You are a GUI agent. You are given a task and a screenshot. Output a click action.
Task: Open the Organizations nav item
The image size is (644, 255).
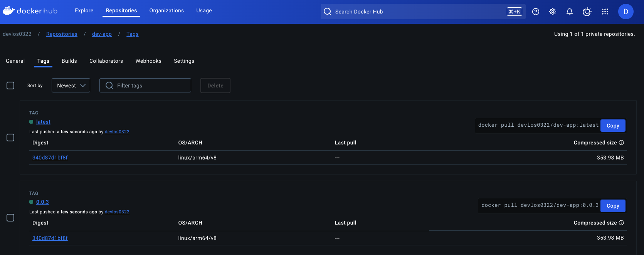point(166,10)
